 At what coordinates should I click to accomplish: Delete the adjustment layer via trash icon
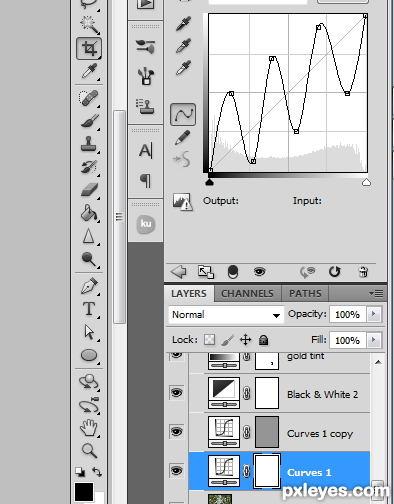(x=363, y=272)
